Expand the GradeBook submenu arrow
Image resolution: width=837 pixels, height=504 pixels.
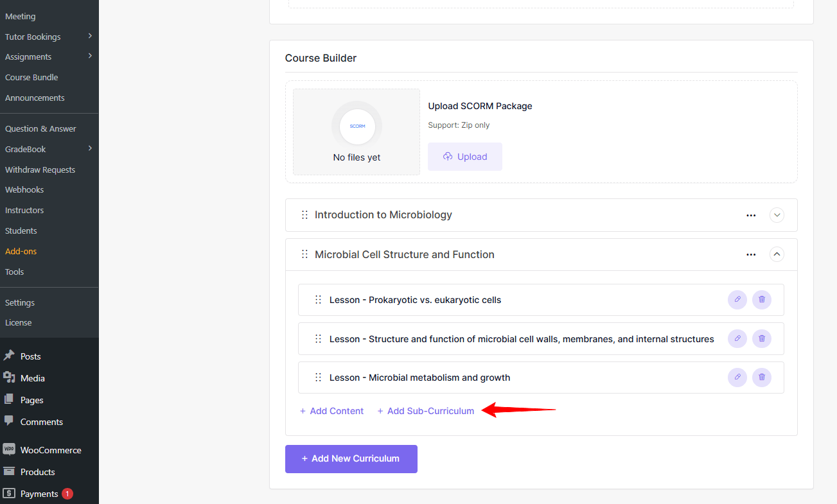click(x=90, y=148)
